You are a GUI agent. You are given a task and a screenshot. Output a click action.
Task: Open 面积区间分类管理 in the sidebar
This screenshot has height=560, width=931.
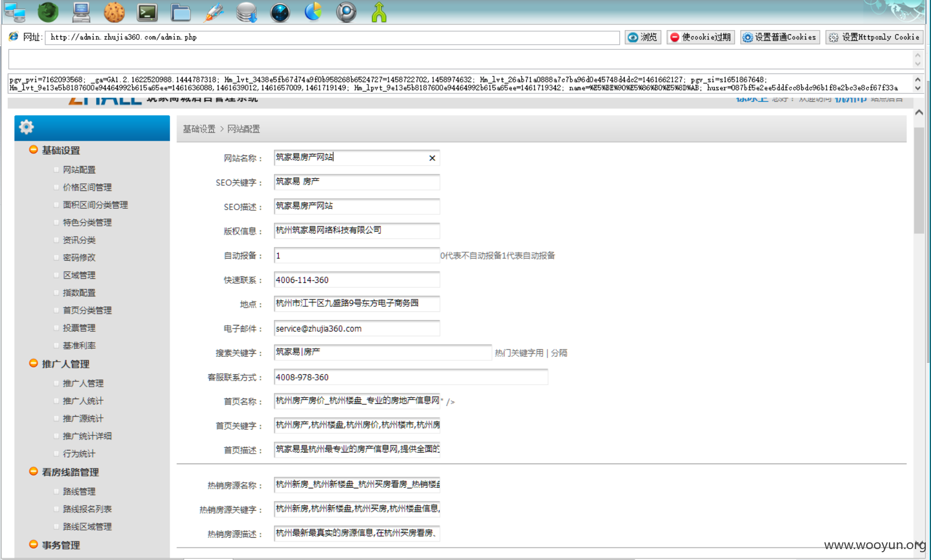(95, 205)
